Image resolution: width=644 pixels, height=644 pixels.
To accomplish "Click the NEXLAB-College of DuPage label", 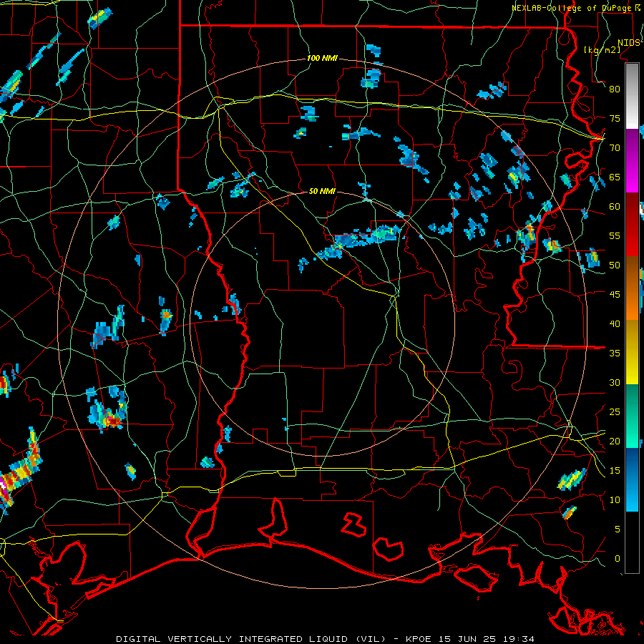I will (x=572, y=8).
